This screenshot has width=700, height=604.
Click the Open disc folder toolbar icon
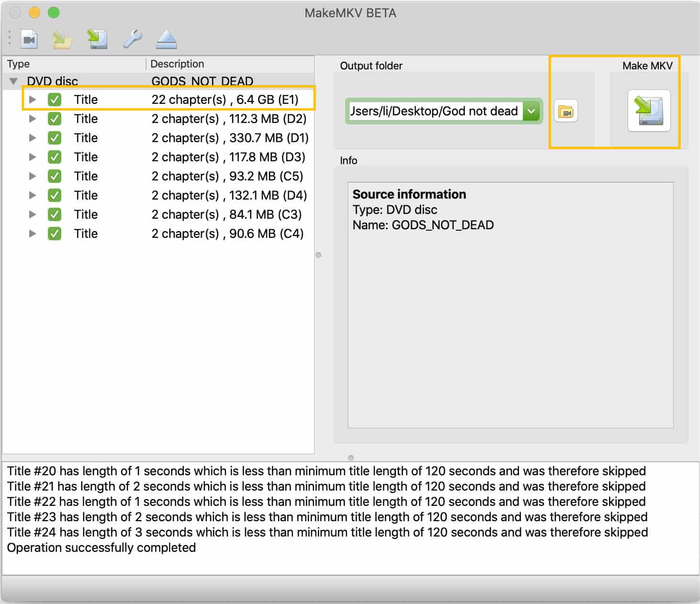62,39
